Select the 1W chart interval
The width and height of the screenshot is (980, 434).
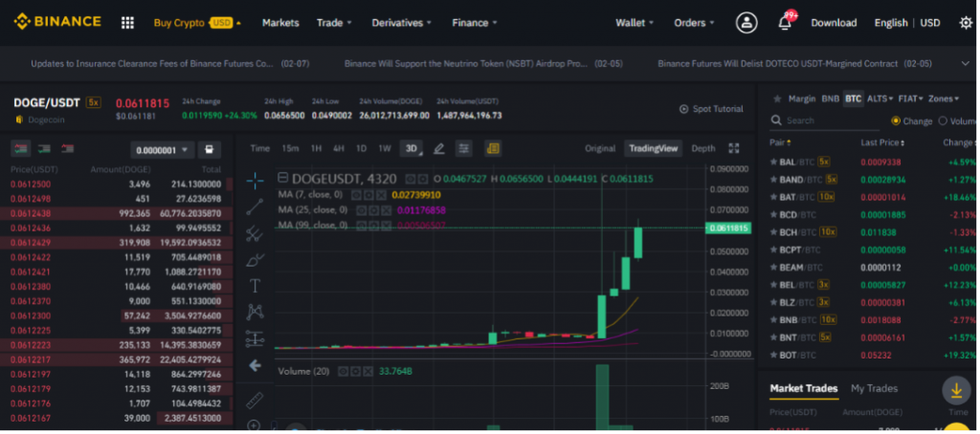[385, 148]
